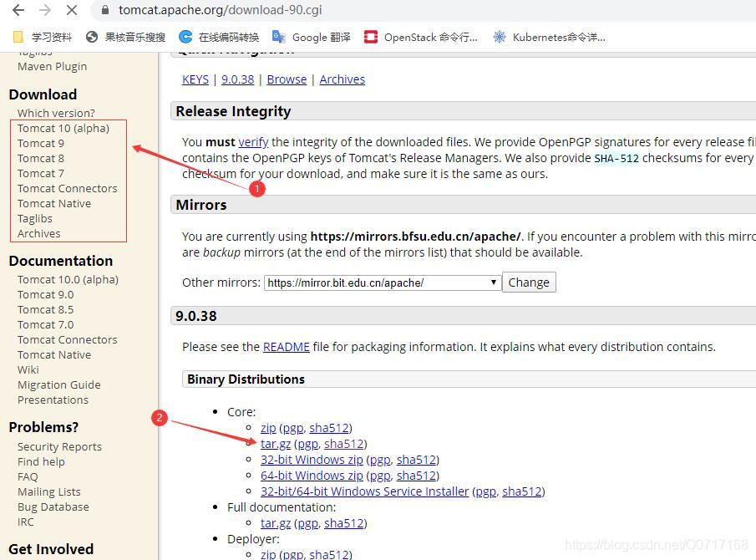Jump to the 9.0.38 quick navigation link
This screenshot has width=756, height=560.
(x=238, y=79)
